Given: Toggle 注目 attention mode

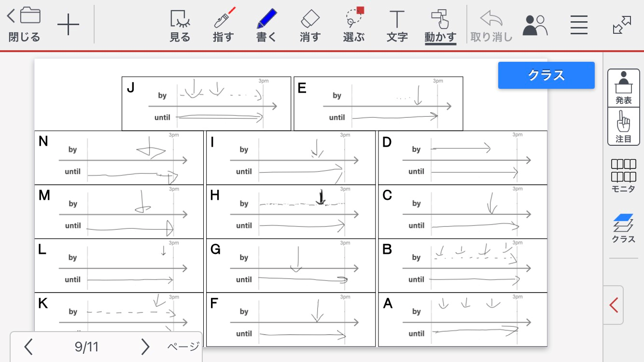Looking at the screenshot, I should click(623, 126).
